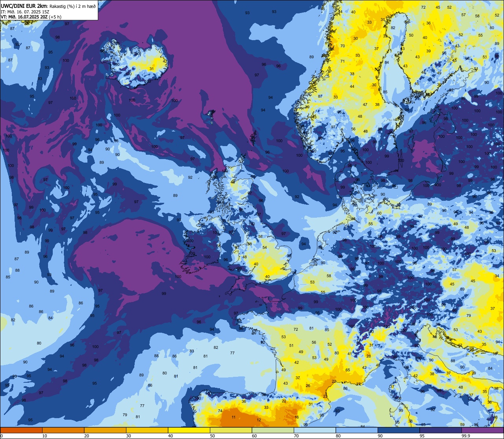Click the "IT: Mið. 16. 07. 2025 15Z" line
Screen dimensions: 504x439
pyautogui.click(x=24, y=11)
